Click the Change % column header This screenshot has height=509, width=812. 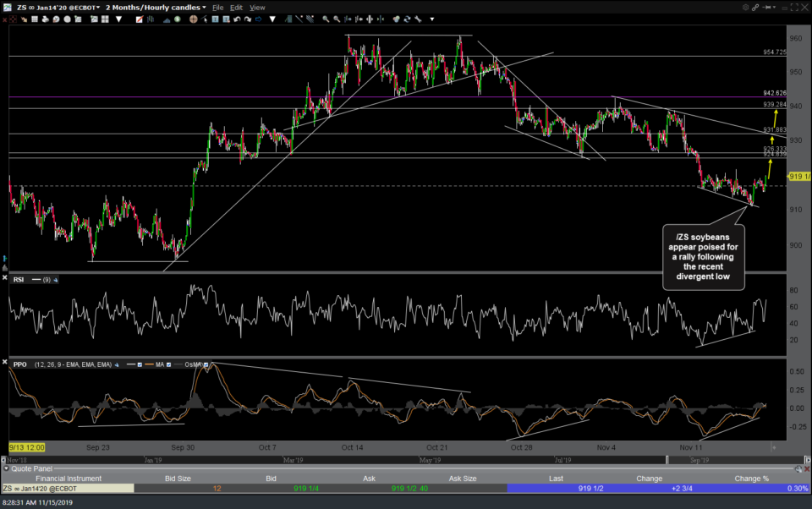click(x=751, y=478)
